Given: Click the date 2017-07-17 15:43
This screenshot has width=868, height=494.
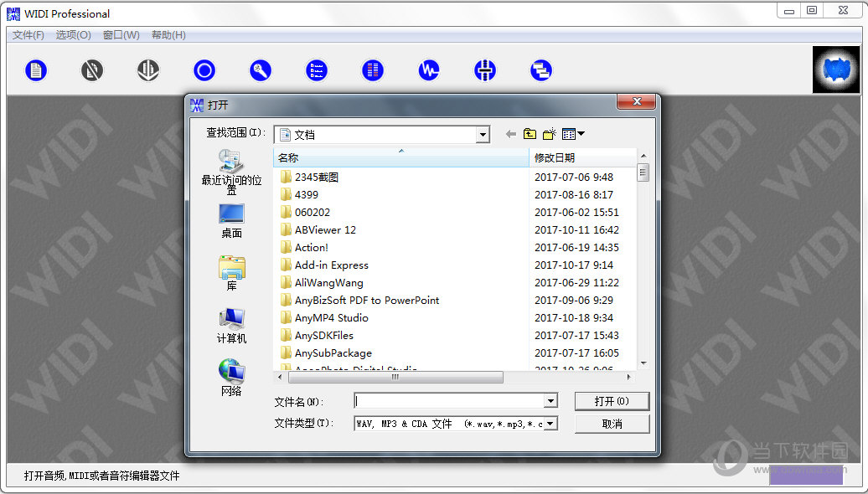Looking at the screenshot, I should click(576, 336).
